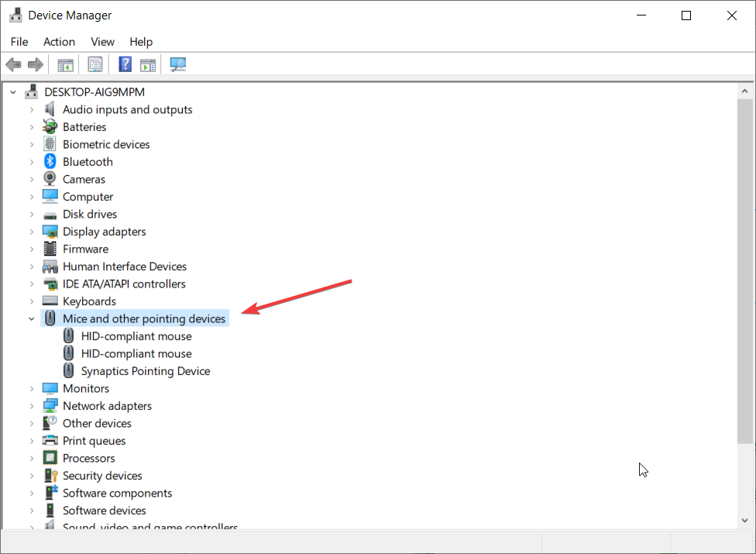Click the Synaptics Pointing Device mouse icon
This screenshot has height=554, width=756.
click(x=68, y=371)
